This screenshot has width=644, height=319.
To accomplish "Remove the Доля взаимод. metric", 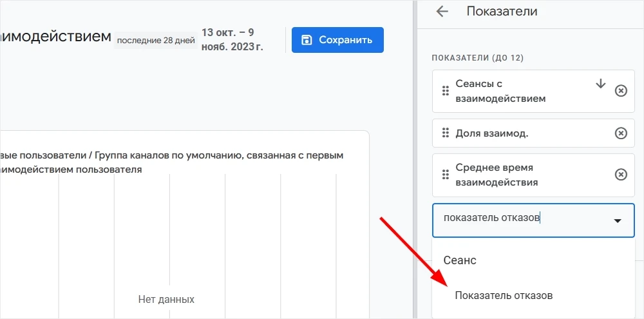I will click(621, 133).
